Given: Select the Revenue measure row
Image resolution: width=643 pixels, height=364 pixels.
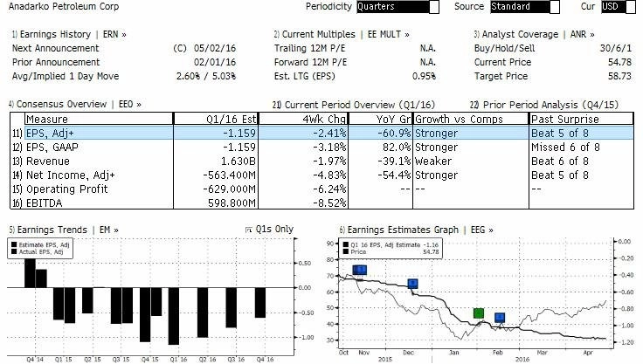Looking at the screenshot, I should click(x=321, y=161).
